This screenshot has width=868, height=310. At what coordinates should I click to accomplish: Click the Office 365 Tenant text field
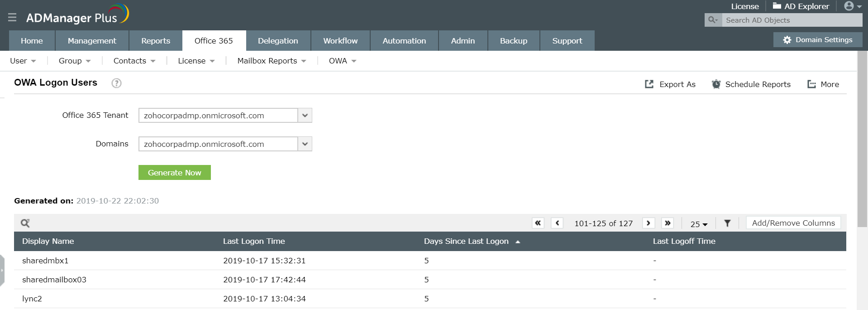pyautogui.click(x=218, y=116)
